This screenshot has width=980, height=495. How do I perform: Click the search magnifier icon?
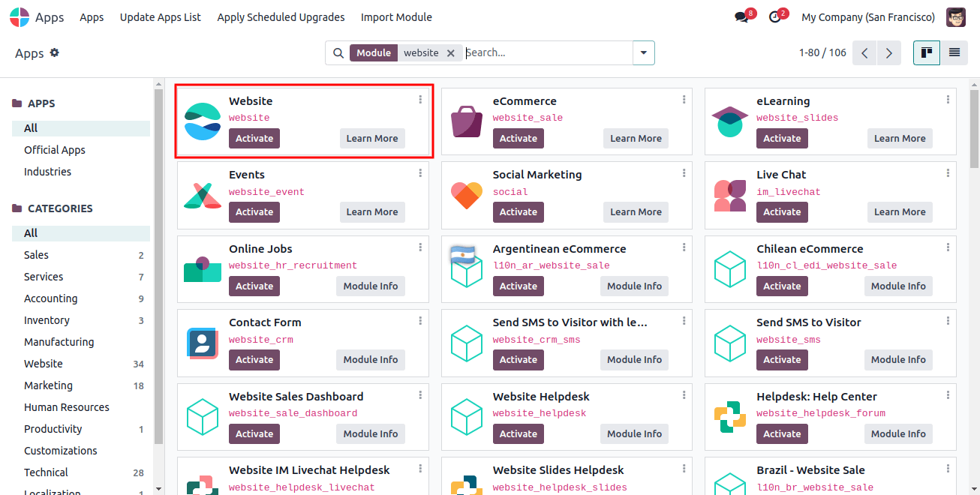point(338,52)
